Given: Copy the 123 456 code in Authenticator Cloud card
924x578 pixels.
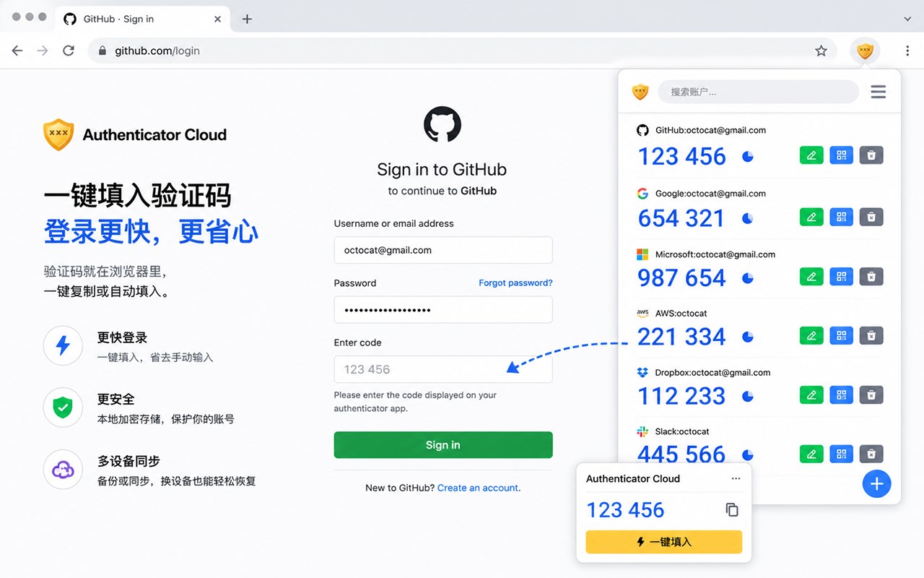Looking at the screenshot, I should click(731, 510).
